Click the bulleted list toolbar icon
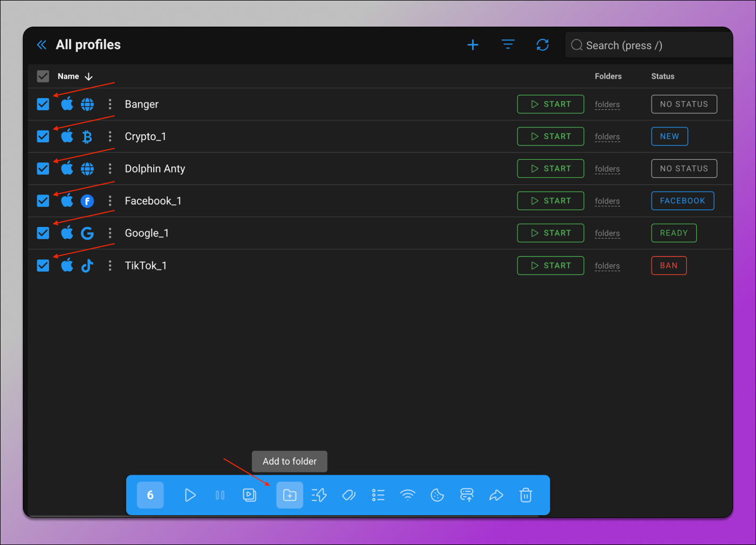This screenshot has height=545, width=756. click(x=378, y=495)
